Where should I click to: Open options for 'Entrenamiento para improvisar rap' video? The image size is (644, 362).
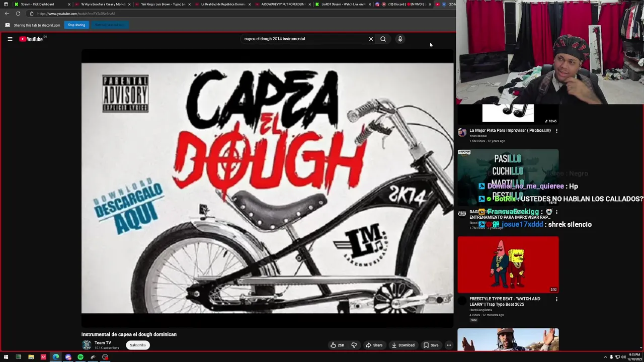coord(556,212)
